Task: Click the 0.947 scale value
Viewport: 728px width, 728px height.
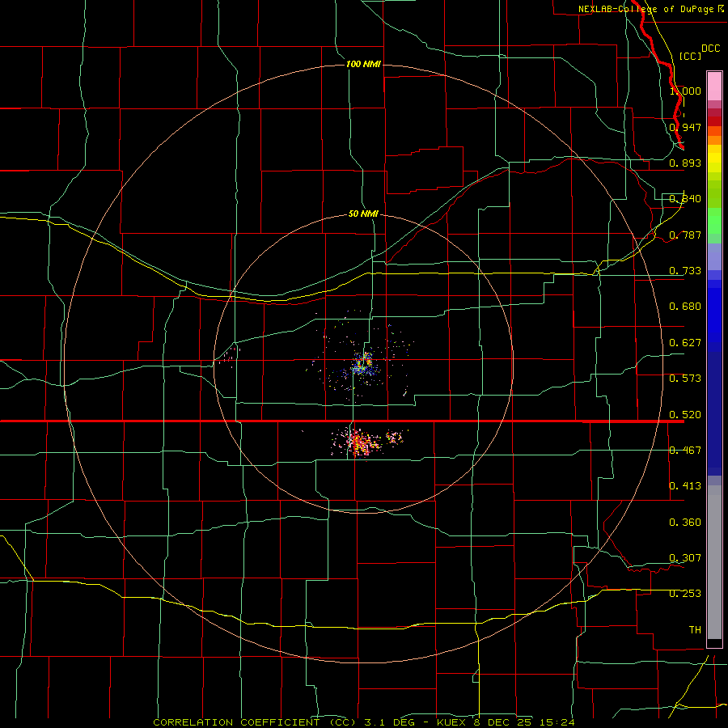Action: (685, 127)
